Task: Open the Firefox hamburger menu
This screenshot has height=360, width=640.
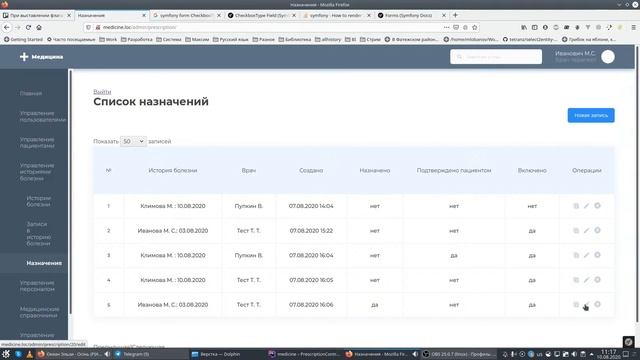Action: 633,27
